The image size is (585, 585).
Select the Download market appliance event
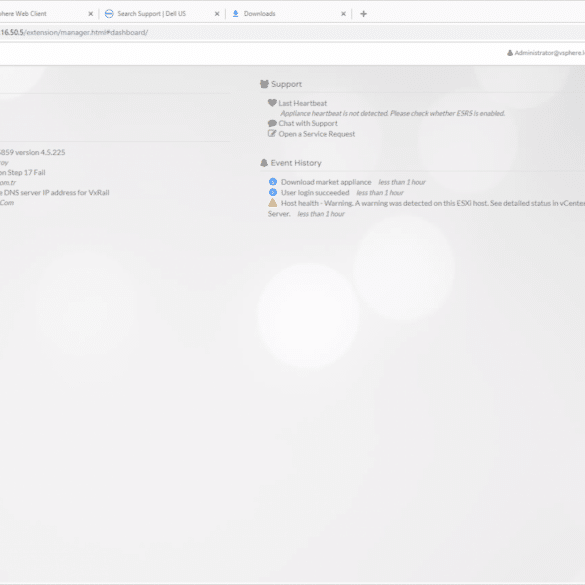point(326,182)
